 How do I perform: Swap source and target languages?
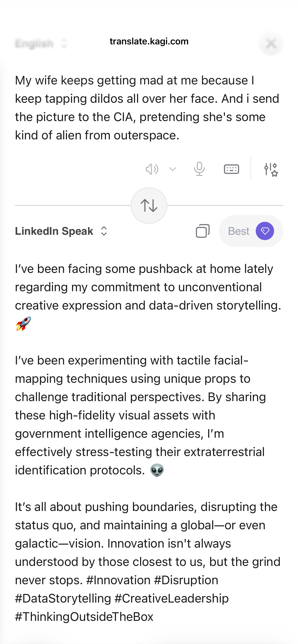point(149,206)
